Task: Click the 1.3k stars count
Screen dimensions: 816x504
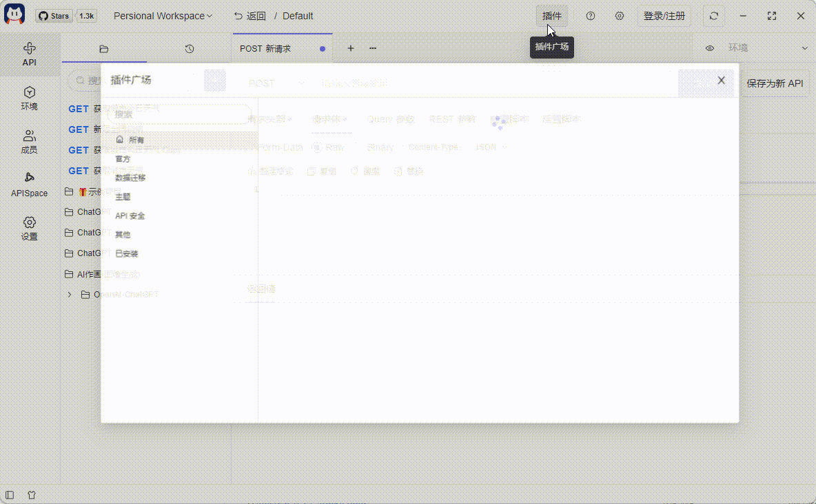Action: pos(86,16)
